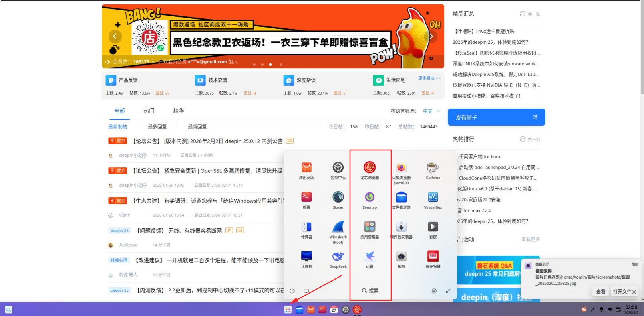Click the launcher grid icon in the dock
644x316 pixels.
[288, 310]
